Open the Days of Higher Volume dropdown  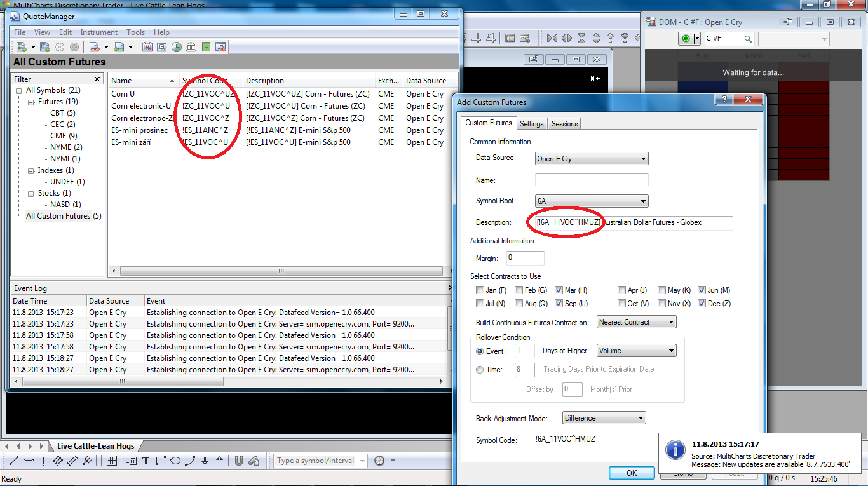coord(637,351)
